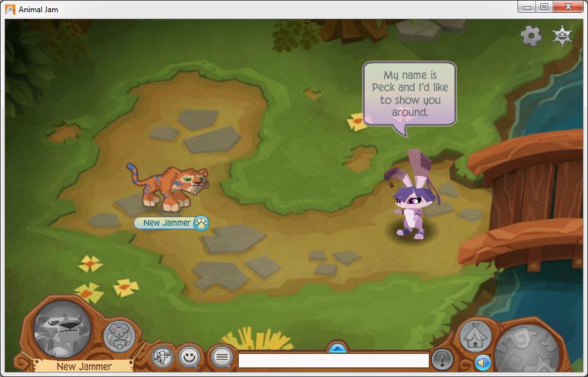The image size is (588, 377).
Task: Mute game audio with the speaker button
Action: (x=483, y=362)
